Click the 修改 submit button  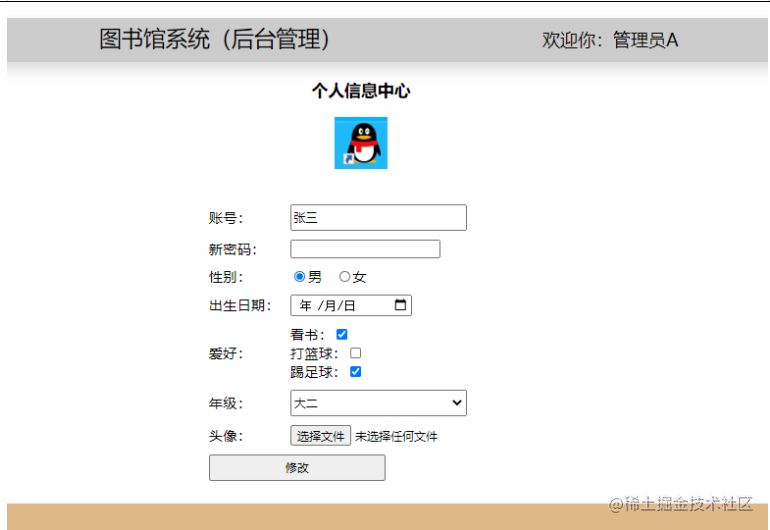click(x=297, y=468)
